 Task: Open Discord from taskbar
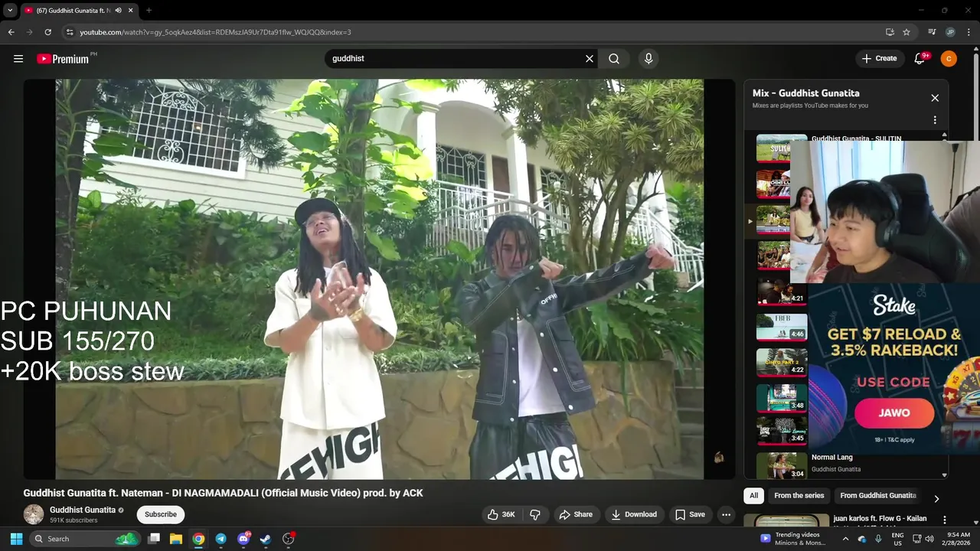point(243,539)
